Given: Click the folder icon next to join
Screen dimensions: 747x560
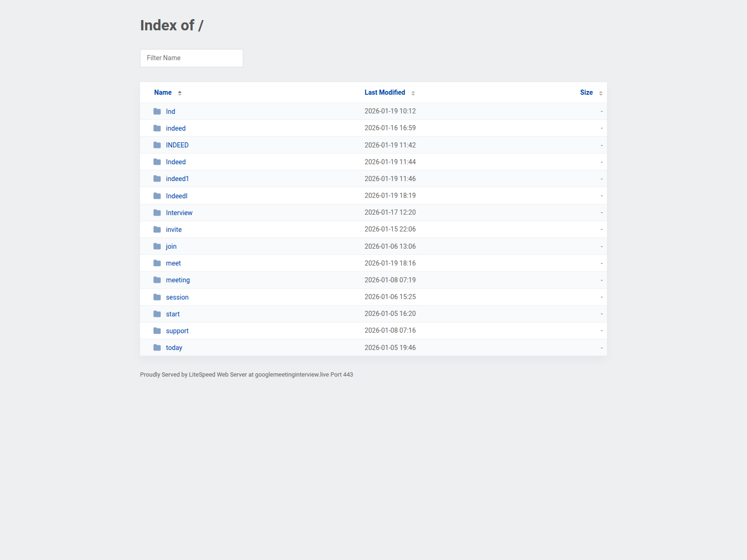Looking at the screenshot, I should click(x=157, y=246).
